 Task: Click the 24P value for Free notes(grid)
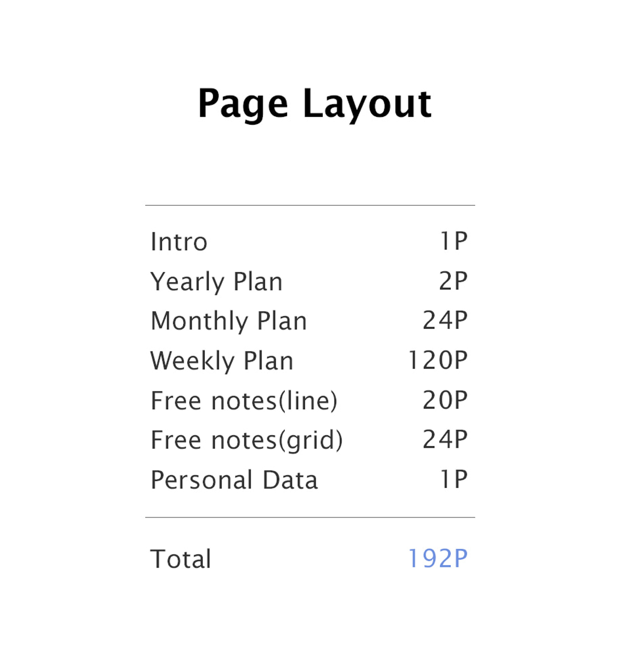pyautogui.click(x=445, y=440)
